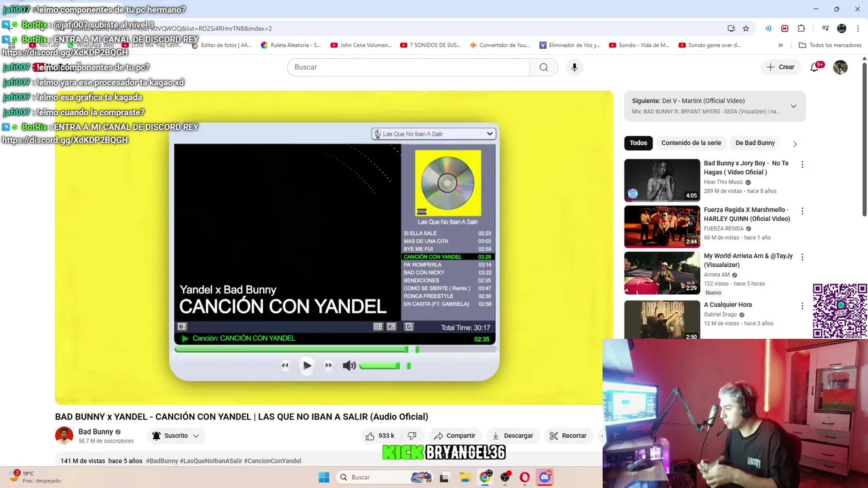Click the red extension icon in Chrome toolbar
Viewport: 868px width, 488px height.
pos(785,28)
